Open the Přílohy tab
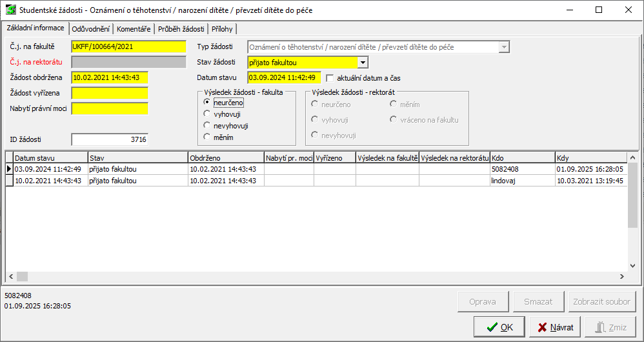 (223, 29)
